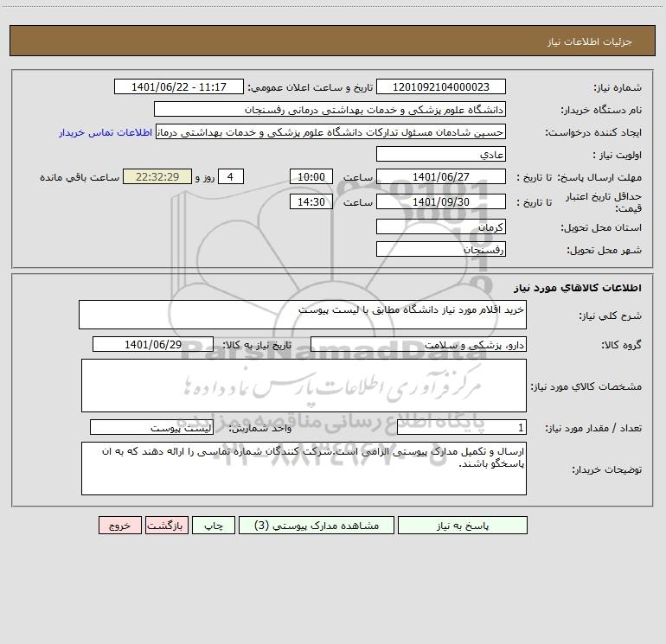Click the ساعت باقی مانده label

(x=80, y=177)
